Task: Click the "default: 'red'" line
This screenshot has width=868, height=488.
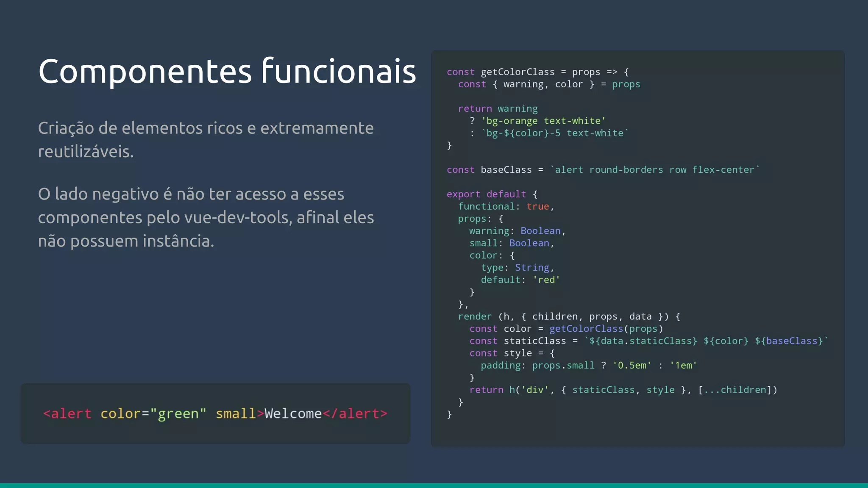Action: point(520,280)
